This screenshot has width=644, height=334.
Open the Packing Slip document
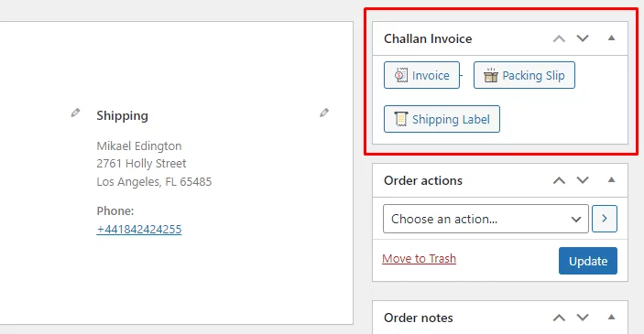(x=524, y=75)
